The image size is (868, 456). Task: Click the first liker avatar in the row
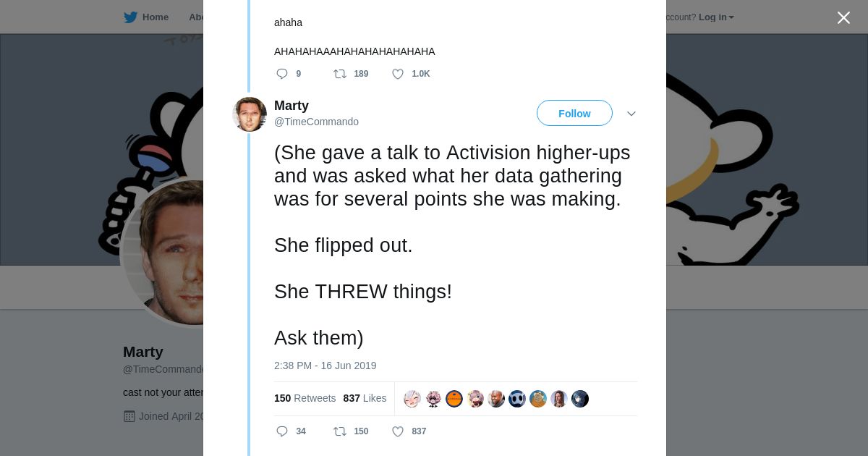pos(412,399)
